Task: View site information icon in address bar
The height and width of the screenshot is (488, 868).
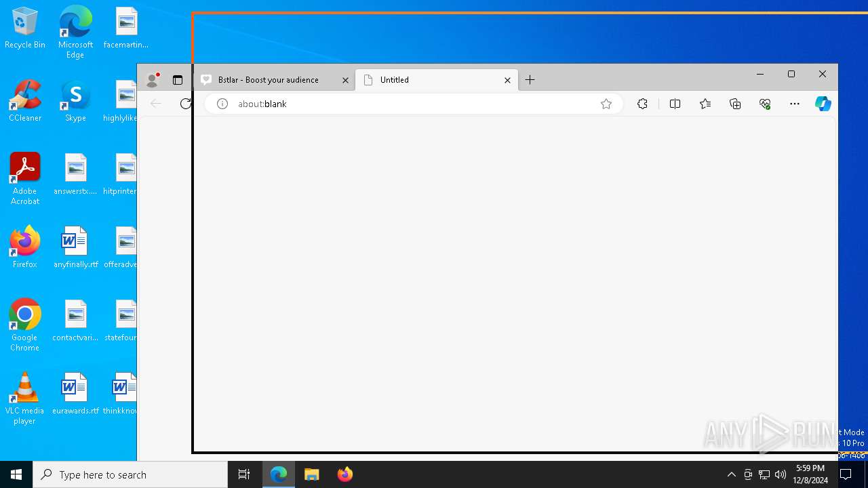Action: pos(222,104)
